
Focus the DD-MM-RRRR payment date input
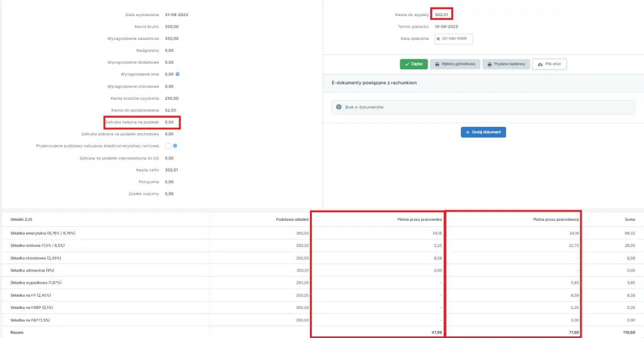click(x=456, y=39)
